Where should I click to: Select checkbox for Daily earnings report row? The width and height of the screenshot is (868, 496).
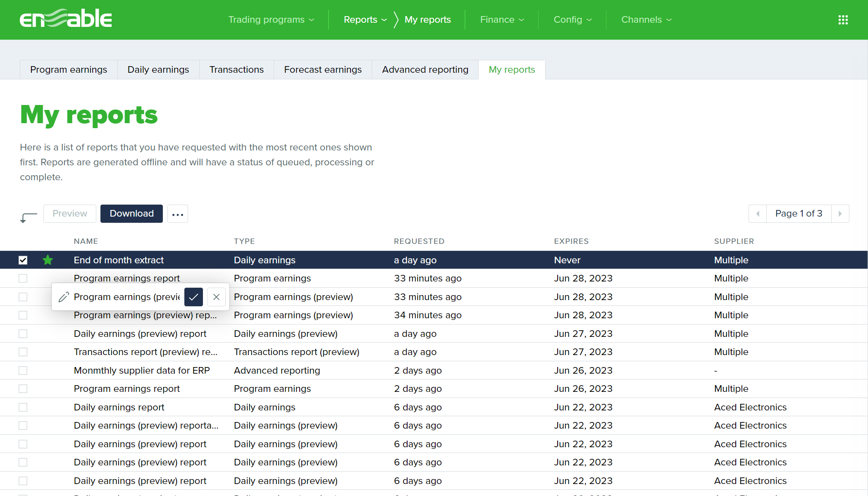pos(23,407)
